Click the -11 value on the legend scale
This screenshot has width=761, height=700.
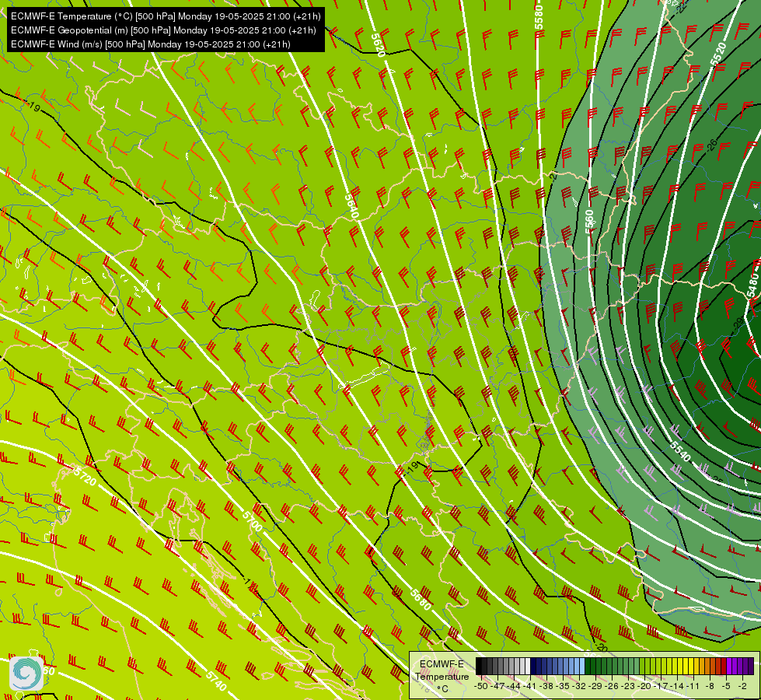(x=693, y=687)
